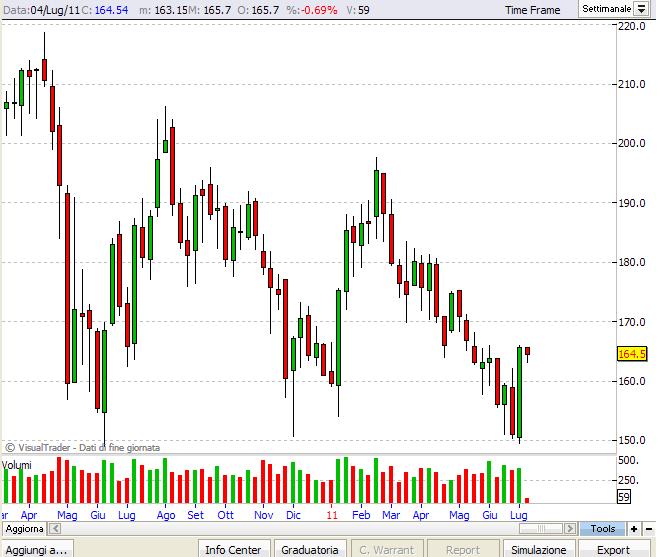Click the -0.69% change value in header

[x=319, y=10]
